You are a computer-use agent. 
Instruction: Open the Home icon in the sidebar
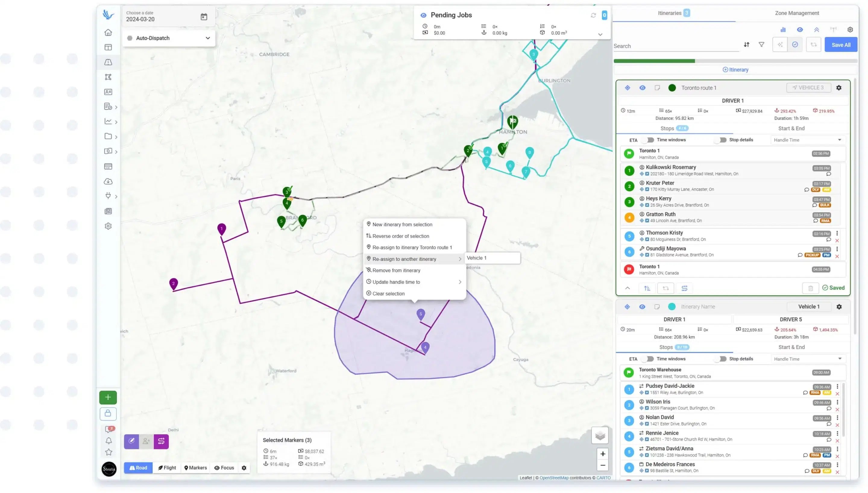tap(108, 32)
